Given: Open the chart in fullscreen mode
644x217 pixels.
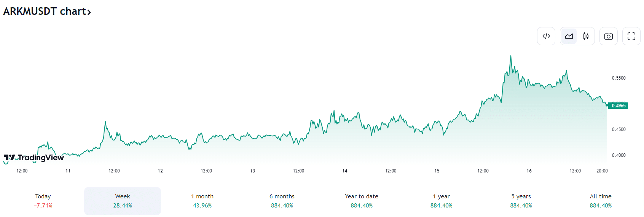Looking at the screenshot, I should (631, 36).
